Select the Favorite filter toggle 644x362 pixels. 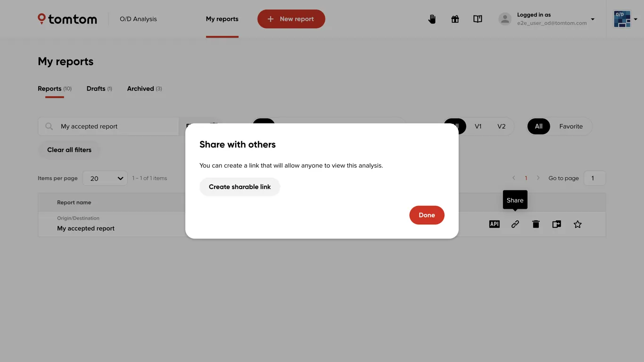tap(571, 126)
